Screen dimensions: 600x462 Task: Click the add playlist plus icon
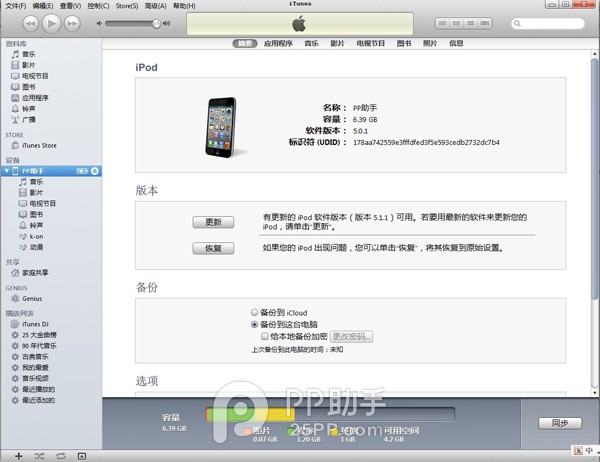19,456
